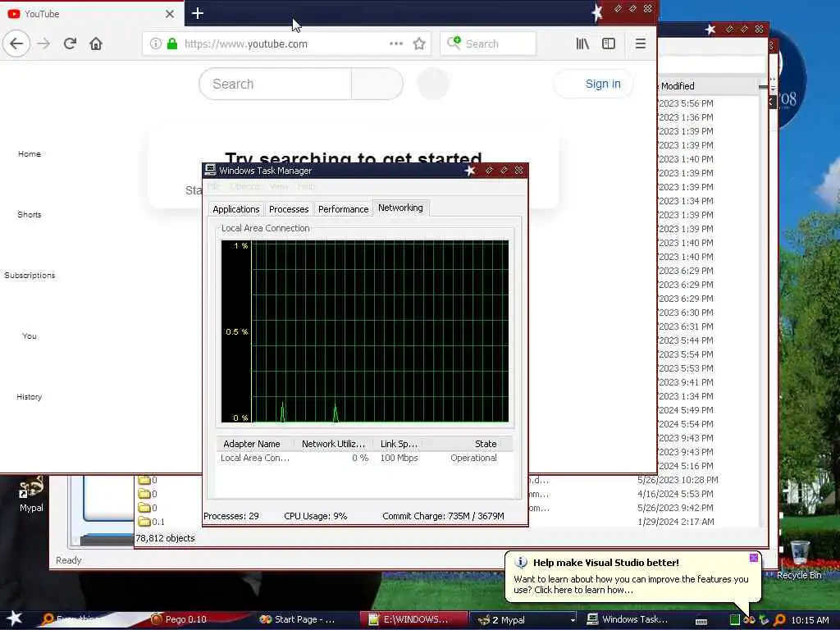Switch to Processes tab in Task Manager
This screenshot has height=630, width=840.
289,209
